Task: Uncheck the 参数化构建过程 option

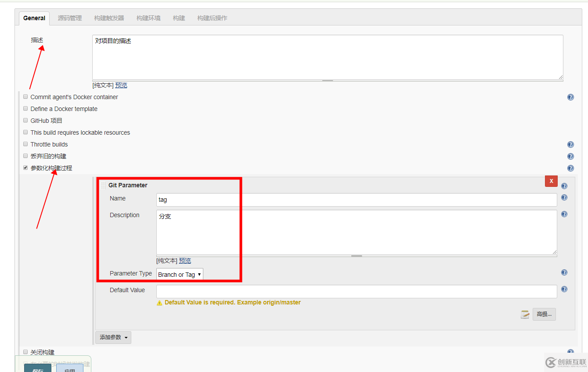Action: point(25,168)
